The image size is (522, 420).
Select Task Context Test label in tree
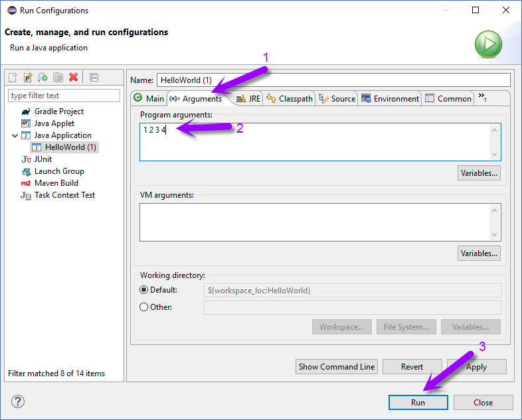click(x=64, y=195)
